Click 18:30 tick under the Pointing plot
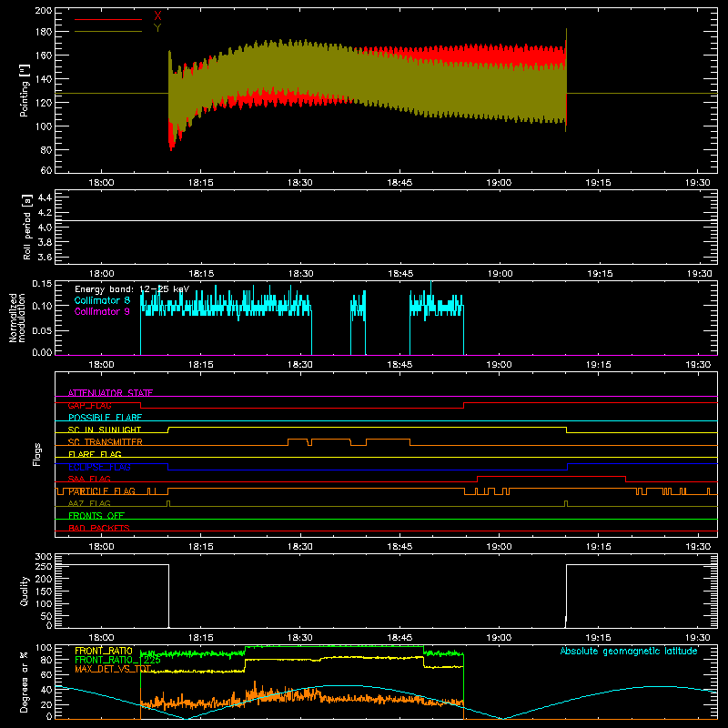Screen dimensions: 728x728 coord(300,183)
